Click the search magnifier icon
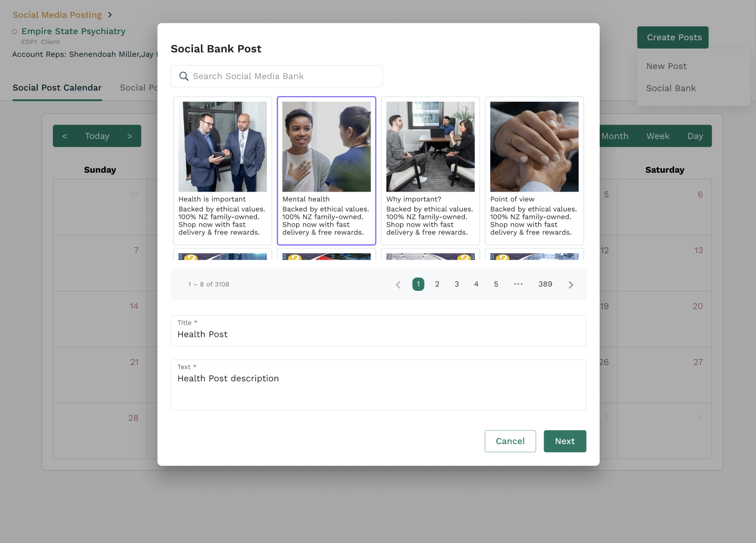756x543 pixels. [x=184, y=76]
